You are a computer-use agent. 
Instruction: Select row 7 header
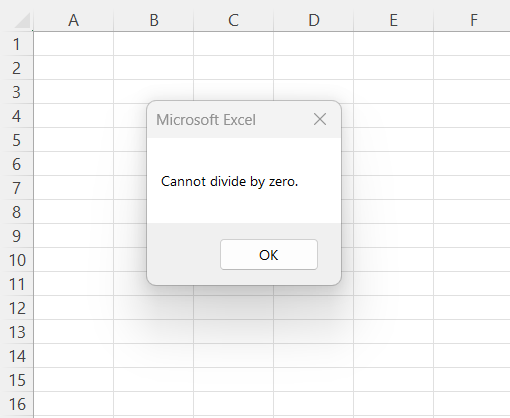pyautogui.click(x=17, y=188)
